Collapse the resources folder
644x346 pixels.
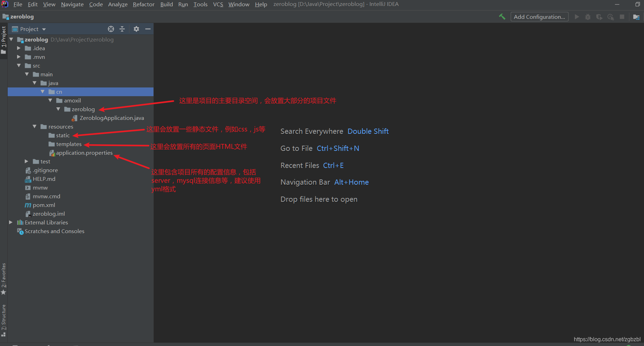tap(35, 126)
